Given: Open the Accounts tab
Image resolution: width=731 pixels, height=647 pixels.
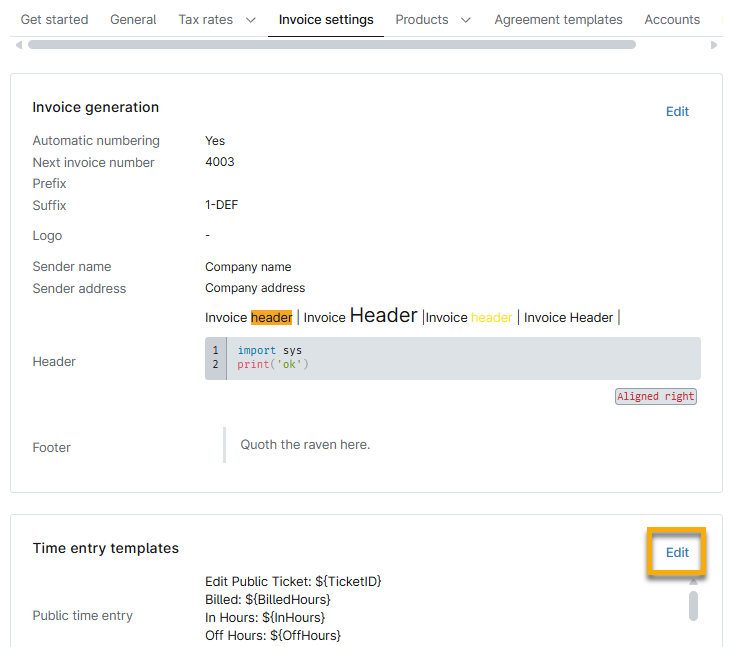Looking at the screenshot, I should pos(672,20).
